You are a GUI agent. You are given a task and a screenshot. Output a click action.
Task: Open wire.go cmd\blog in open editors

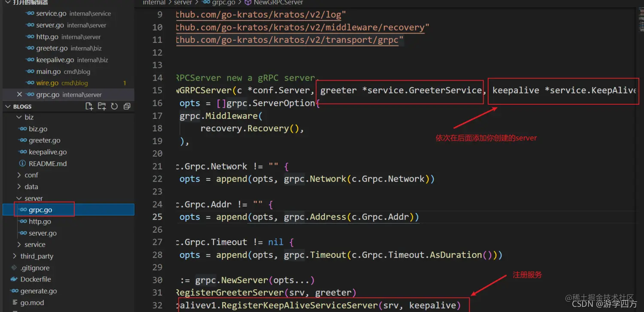(69, 83)
